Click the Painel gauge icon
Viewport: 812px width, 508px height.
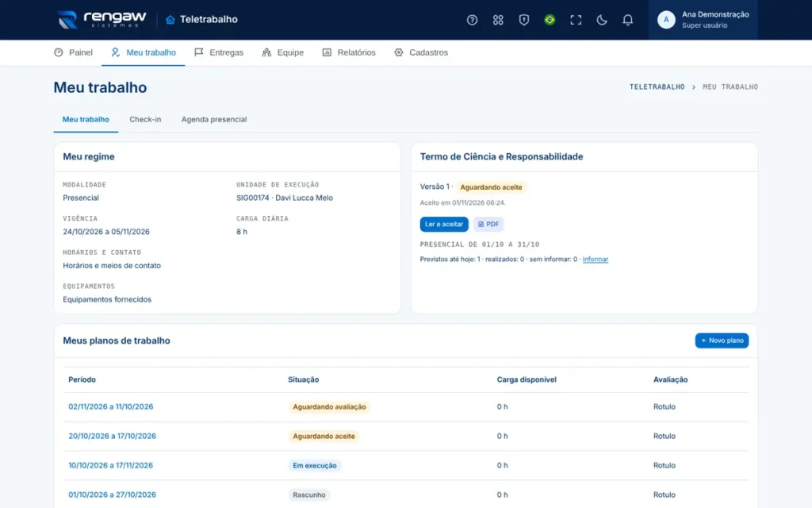pyautogui.click(x=59, y=52)
